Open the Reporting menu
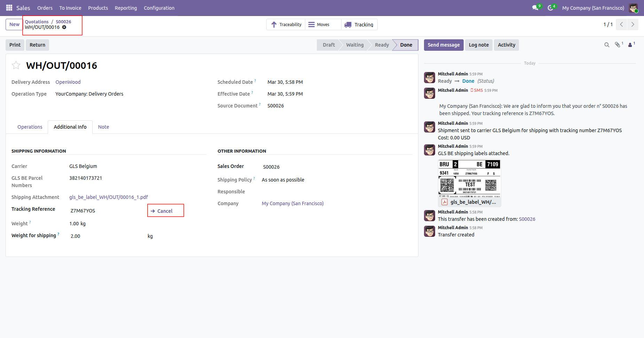Image resolution: width=644 pixels, height=338 pixels. click(x=126, y=8)
